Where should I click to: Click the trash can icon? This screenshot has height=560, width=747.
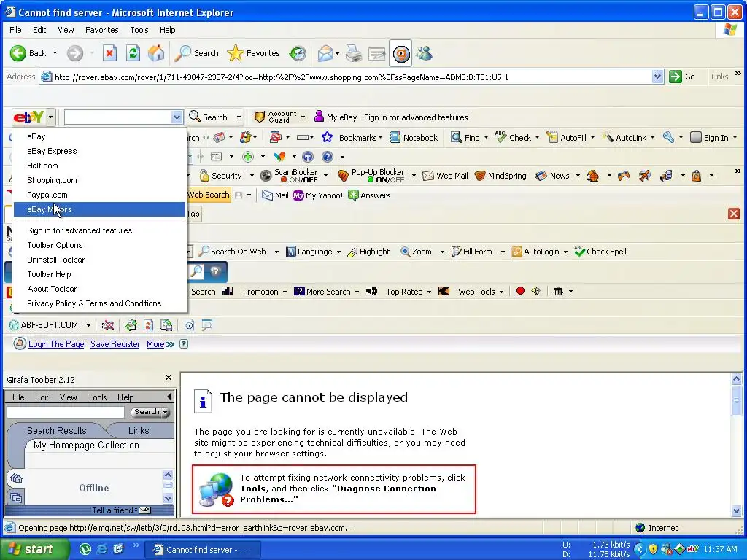[x=558, y=291]
